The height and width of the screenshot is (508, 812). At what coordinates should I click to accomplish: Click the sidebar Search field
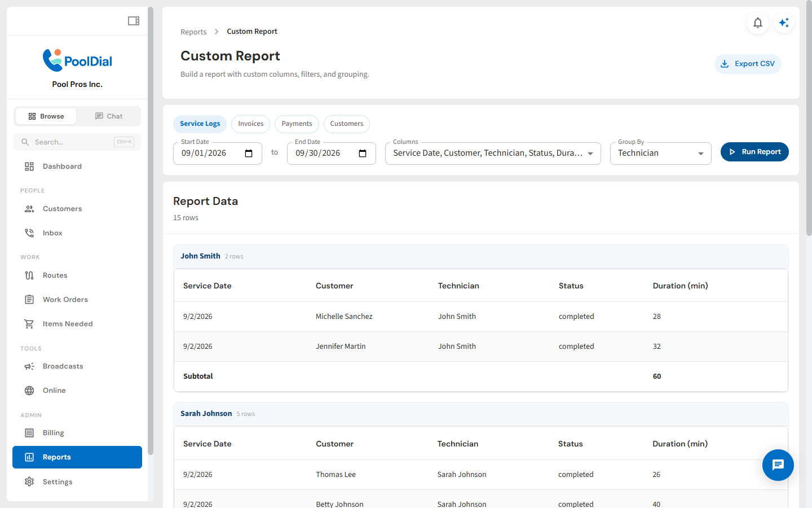click(77, 142)
